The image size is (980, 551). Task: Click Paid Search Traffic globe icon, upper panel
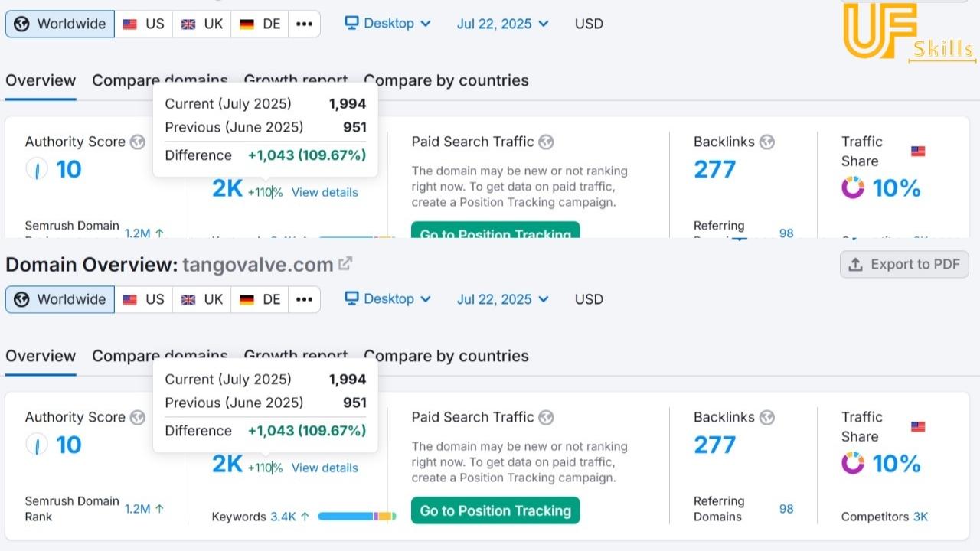point(546,142)
